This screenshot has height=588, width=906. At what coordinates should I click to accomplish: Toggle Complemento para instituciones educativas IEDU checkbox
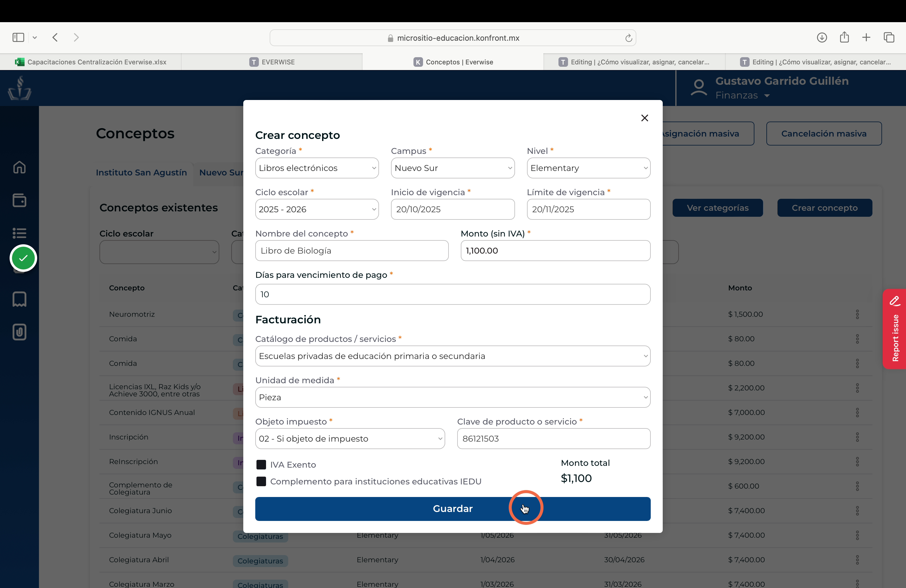pyautogui.click(x=261, y=481)
